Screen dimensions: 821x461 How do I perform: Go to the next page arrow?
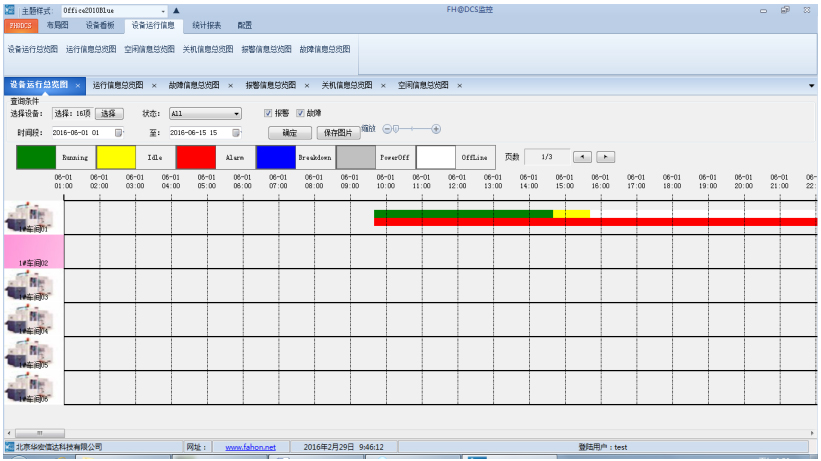coord(605,157)
